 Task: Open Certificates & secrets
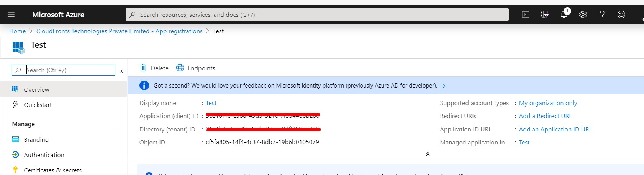point(52,170)
